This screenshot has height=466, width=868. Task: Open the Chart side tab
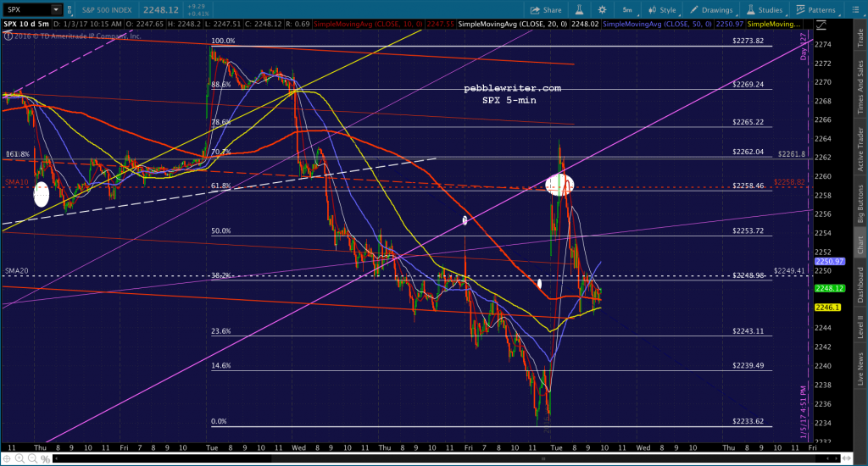861,245
